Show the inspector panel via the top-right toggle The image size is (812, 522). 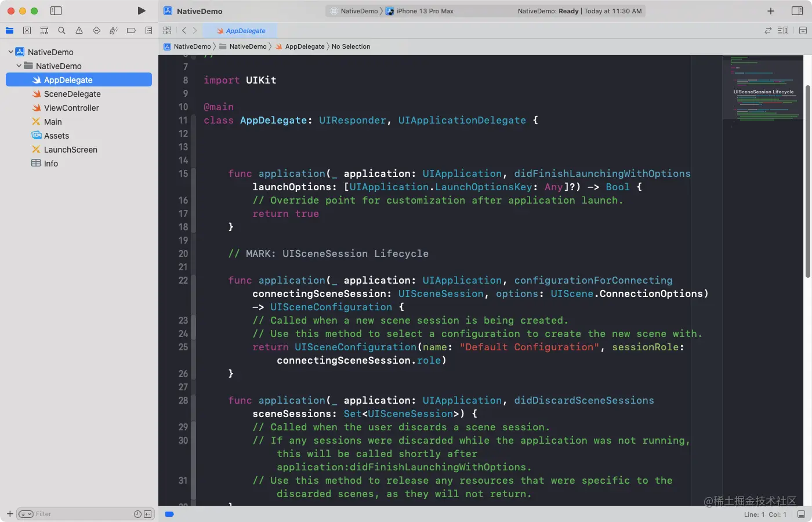coord(797,10)
